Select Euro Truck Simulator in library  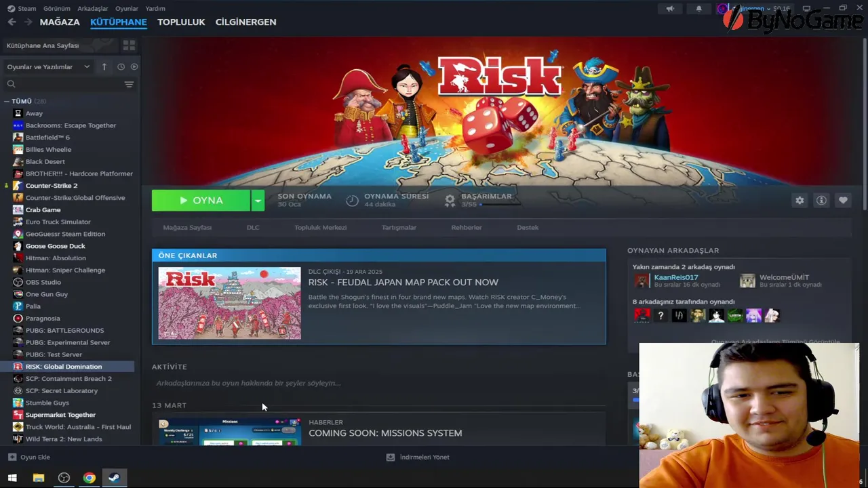[x=58, y=222]
